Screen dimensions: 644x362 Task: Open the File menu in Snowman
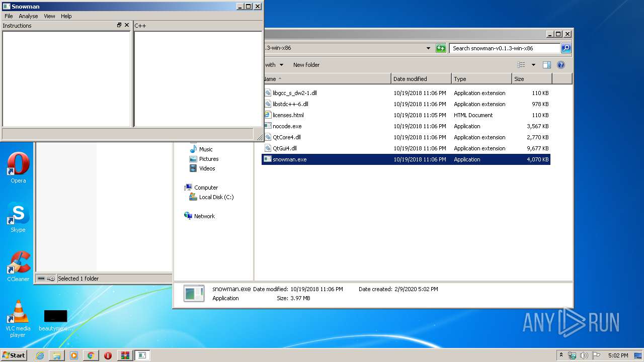pyautogui.click(x=9, y=16)
